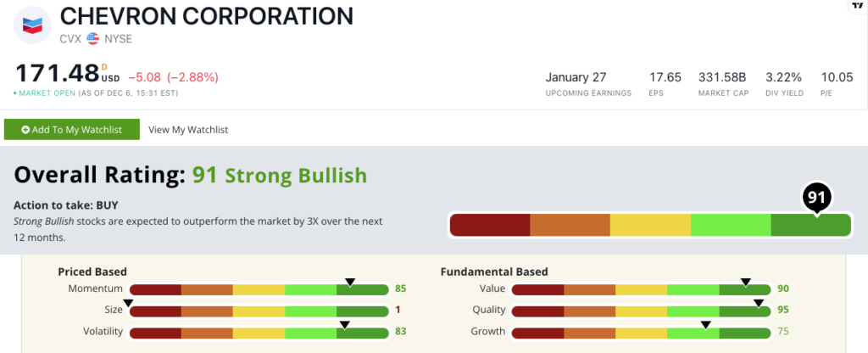Click the 171.48 USD stock price
Screen dimensions: 868x353
[x=57, y=75]
